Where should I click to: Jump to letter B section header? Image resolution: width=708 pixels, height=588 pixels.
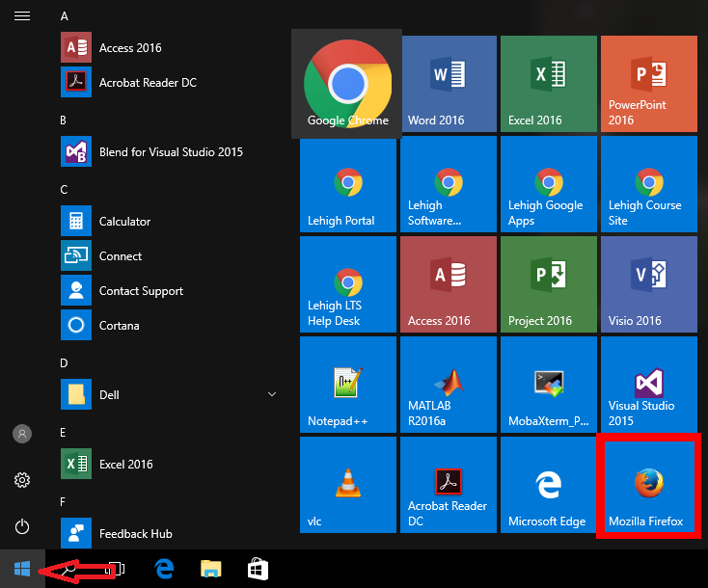pos(64,120)
